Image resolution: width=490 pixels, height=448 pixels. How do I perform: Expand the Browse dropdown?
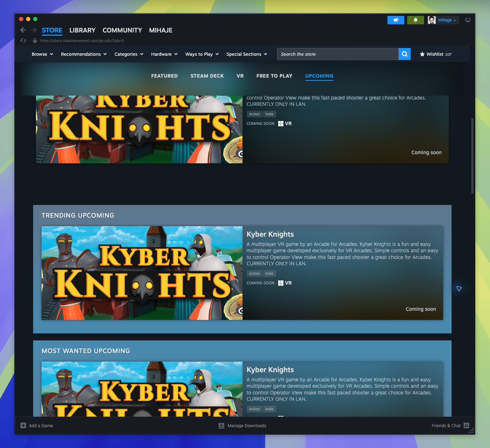tap(42, 54)
